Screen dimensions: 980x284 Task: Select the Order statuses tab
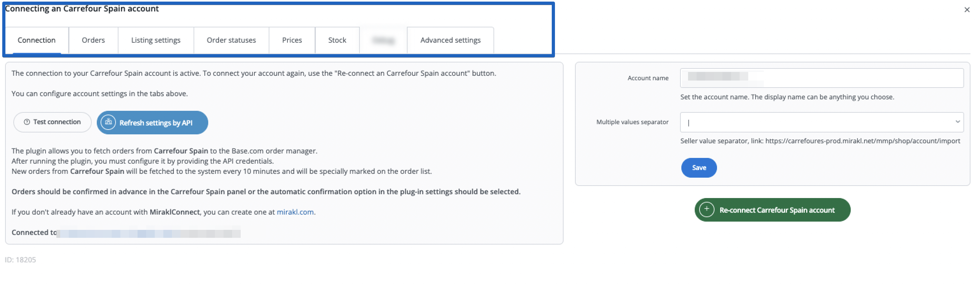pos(231,40)
